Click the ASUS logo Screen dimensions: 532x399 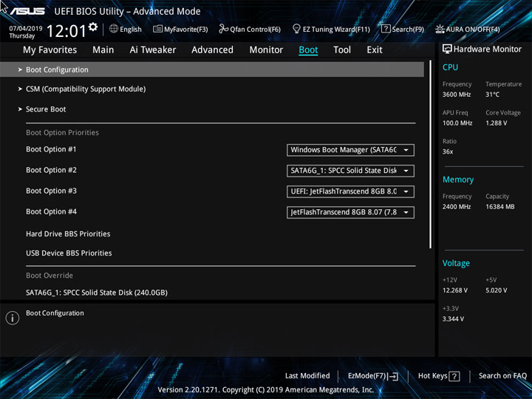point(27,11)
